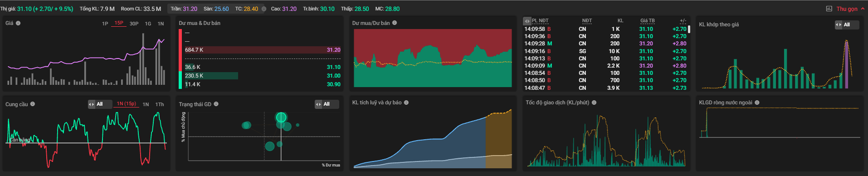
Task: Click the trade row at 14:08:47
Action: [605, 88]
